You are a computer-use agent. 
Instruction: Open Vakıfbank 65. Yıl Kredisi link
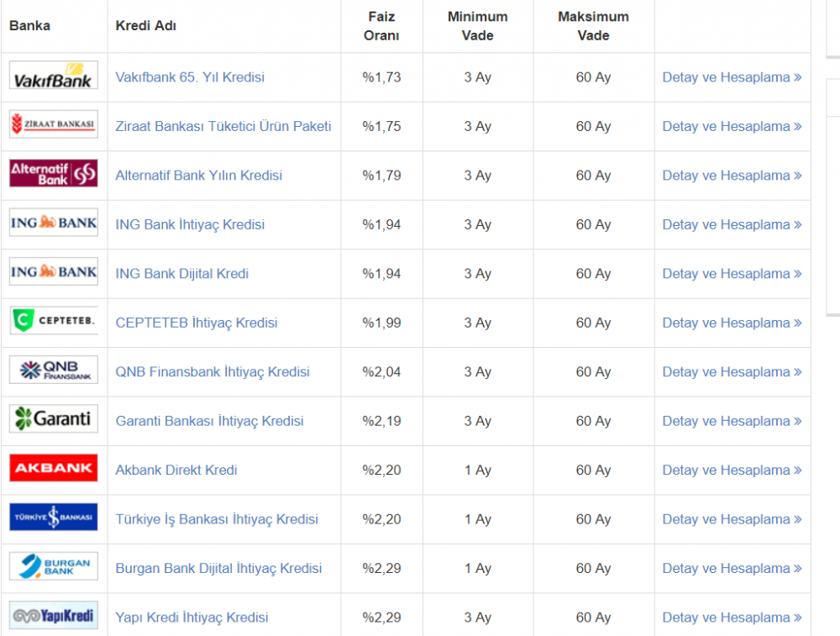coord(190,77)
